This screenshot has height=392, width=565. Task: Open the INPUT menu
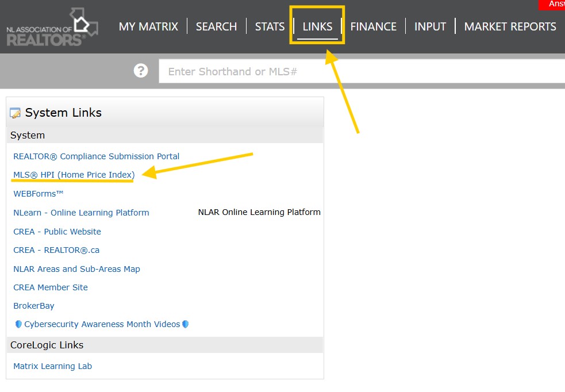(431, 26)
